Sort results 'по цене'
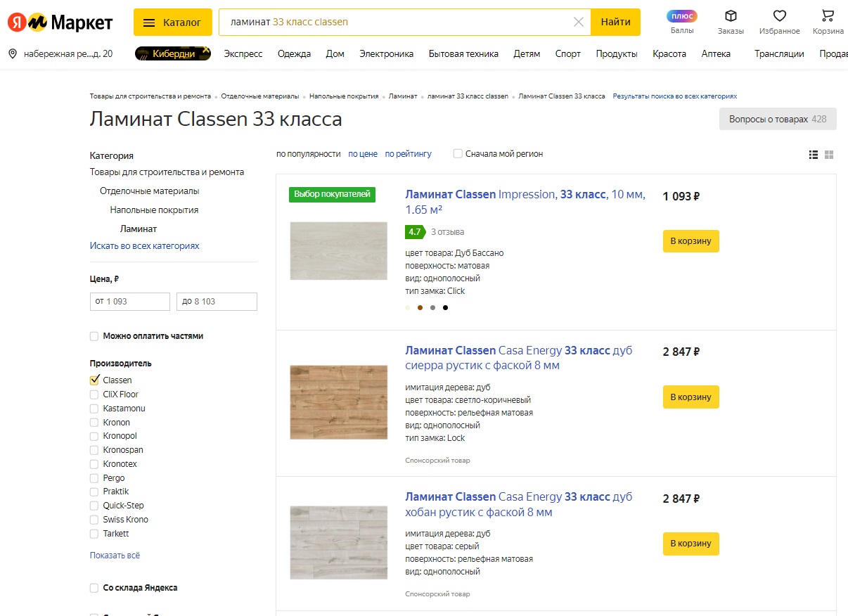This screenshot has height=616, width=848. [363, 154]
